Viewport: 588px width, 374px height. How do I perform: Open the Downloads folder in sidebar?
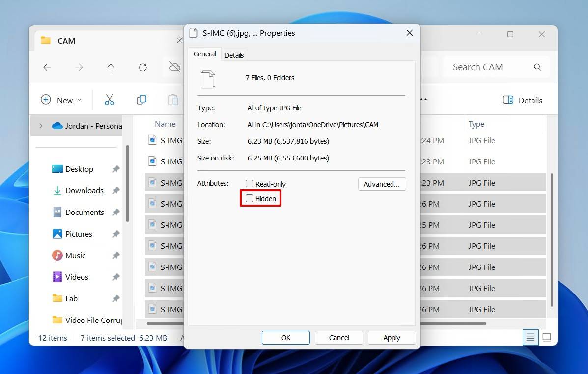pos(84,190)
